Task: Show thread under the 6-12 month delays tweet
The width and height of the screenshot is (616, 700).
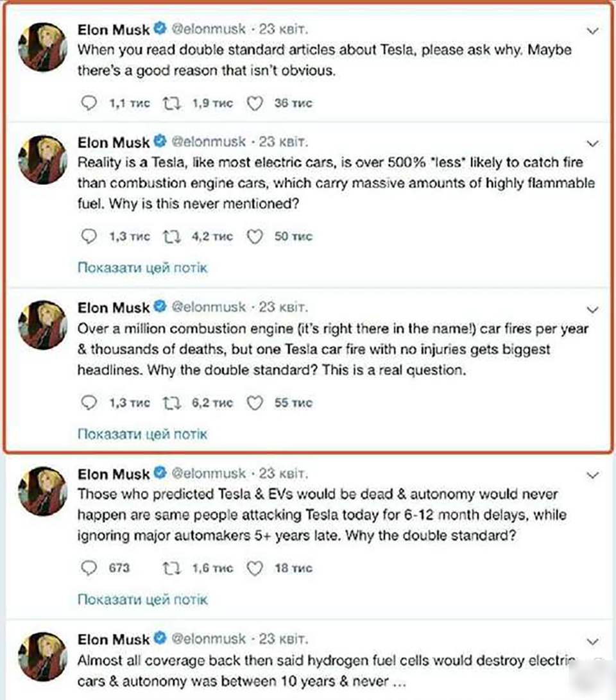Action: pyautogui.click(x=142, y=599)
